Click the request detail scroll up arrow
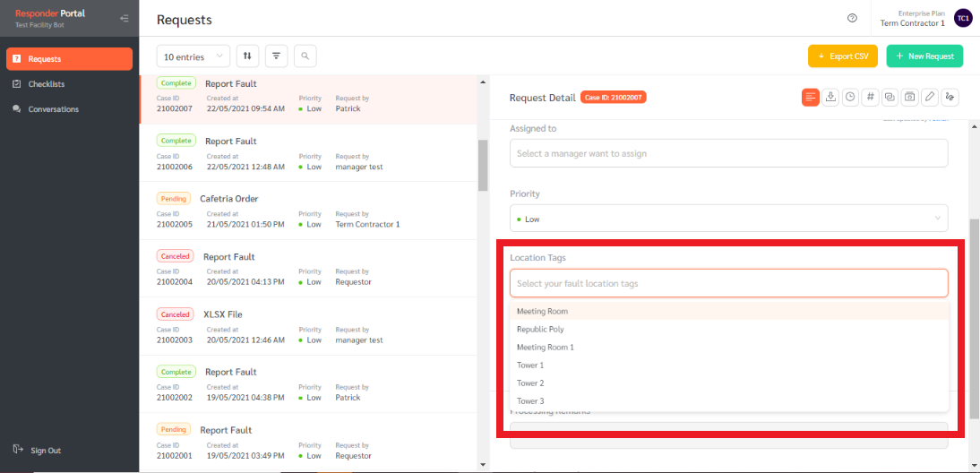980x473 pixels. click(974, 126)
